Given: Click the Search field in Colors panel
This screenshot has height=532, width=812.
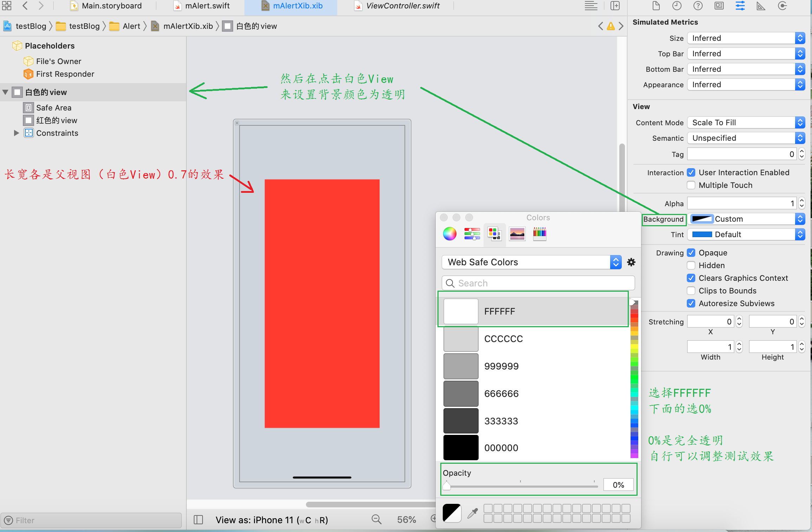Looking at the screenshot, I should point(537,282).
